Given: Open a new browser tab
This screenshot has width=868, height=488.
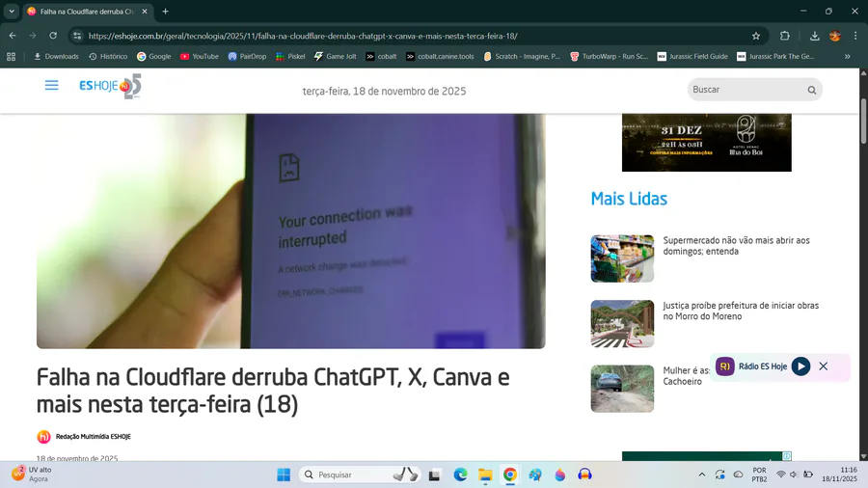Looking at the screenshot, I should pos(165,11).
